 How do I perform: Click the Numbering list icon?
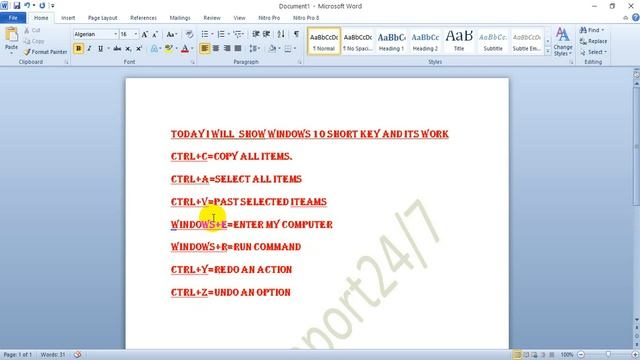(221, 34)
